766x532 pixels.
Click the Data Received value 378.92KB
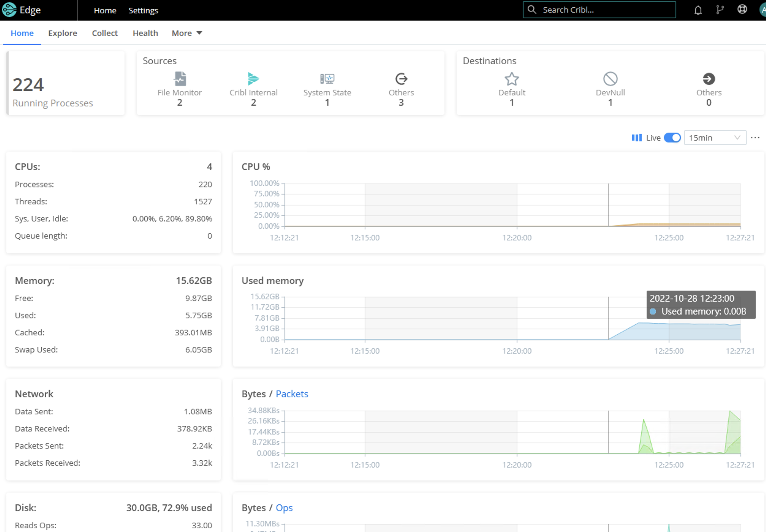tap(195, 428)
